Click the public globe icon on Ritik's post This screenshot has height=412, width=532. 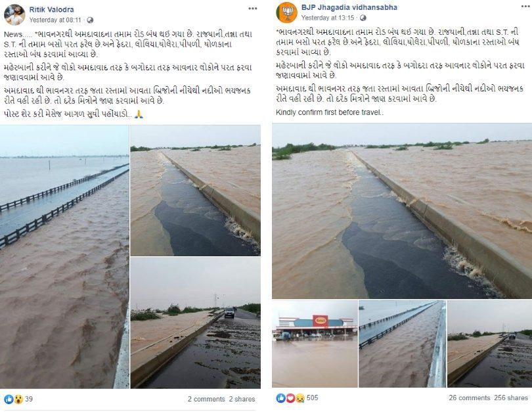pos(90,20)
